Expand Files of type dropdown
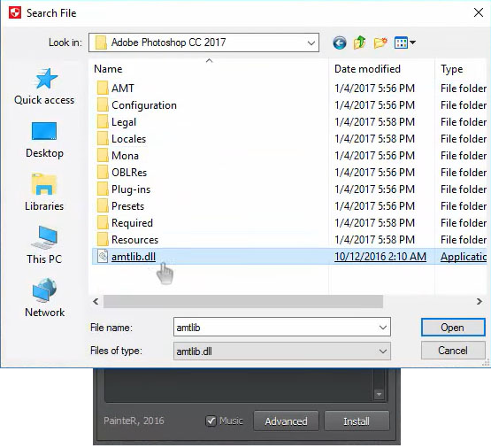The height and width of the screenshot is (448, 491). click(383, 351)
